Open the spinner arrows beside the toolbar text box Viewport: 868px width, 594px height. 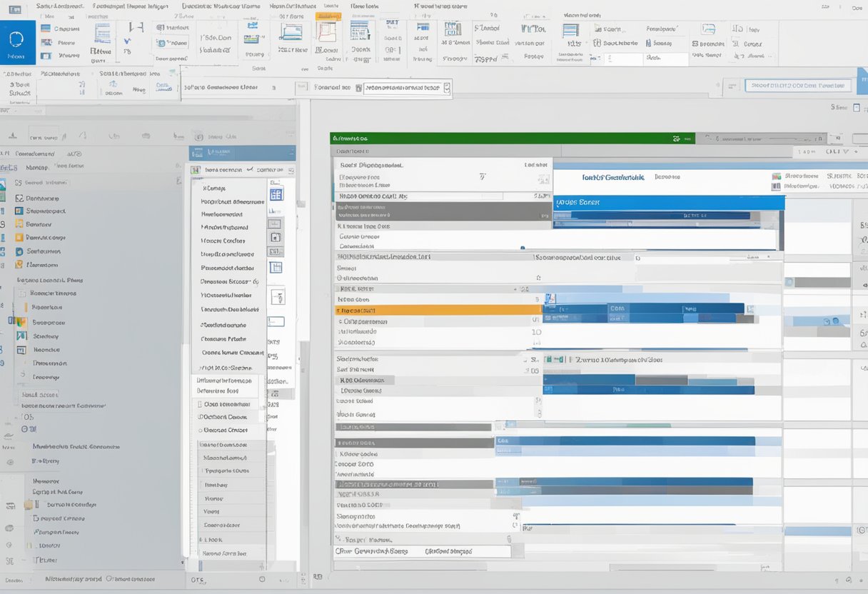(x=447, y=88)
